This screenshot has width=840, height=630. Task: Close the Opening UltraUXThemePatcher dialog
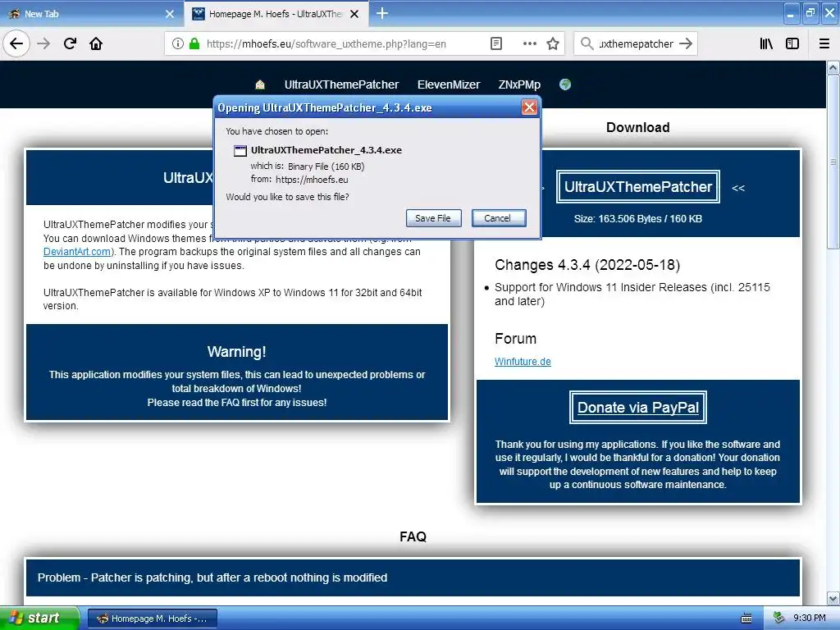click(529, 107)
